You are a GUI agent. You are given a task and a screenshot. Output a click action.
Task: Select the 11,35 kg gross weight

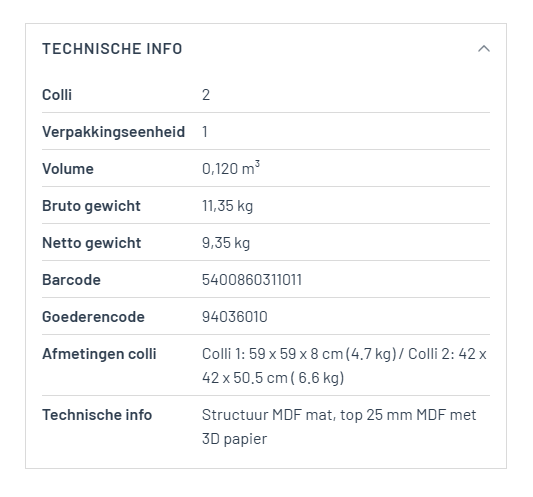point(227,206)
